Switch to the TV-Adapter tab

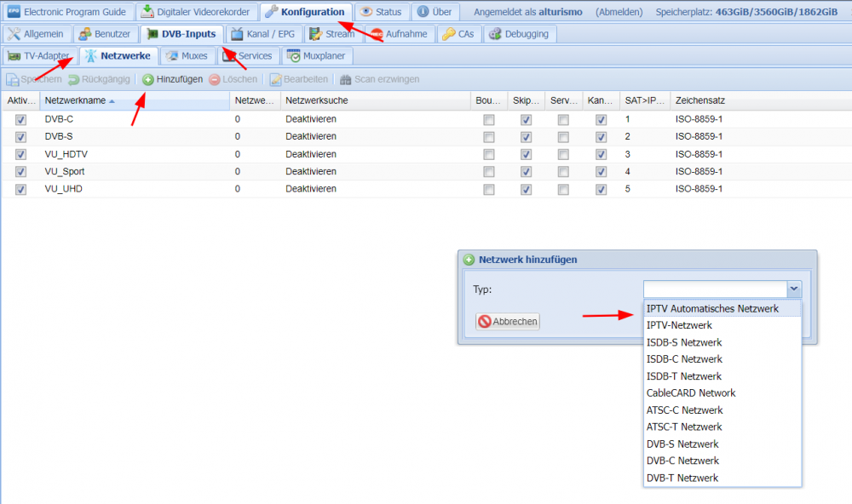(40, 55)
